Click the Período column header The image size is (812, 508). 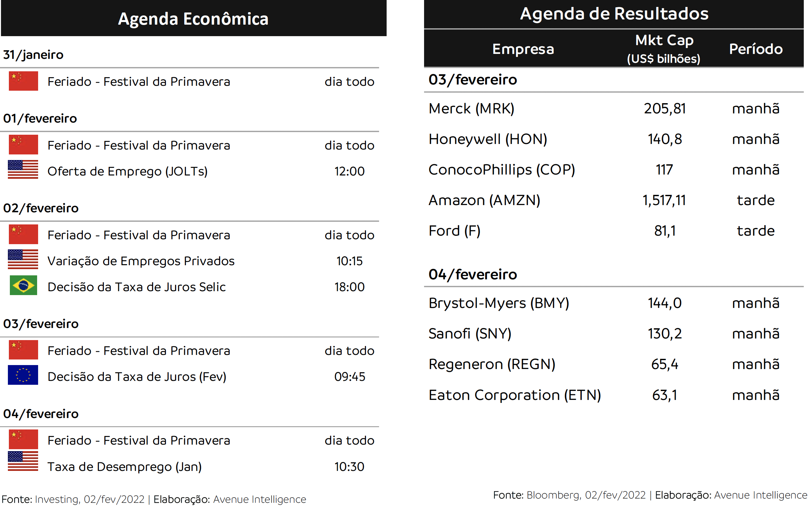[756, 49]
